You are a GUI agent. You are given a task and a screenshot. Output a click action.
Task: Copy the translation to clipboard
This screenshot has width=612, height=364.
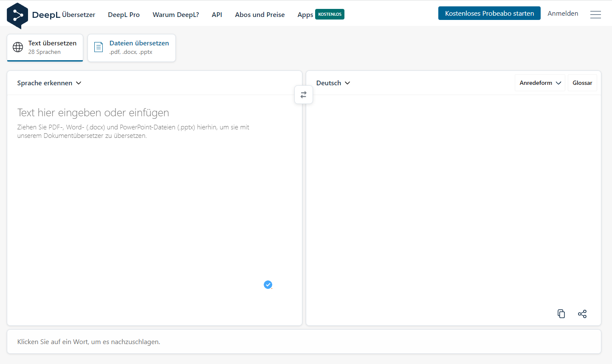coord(561,314)
